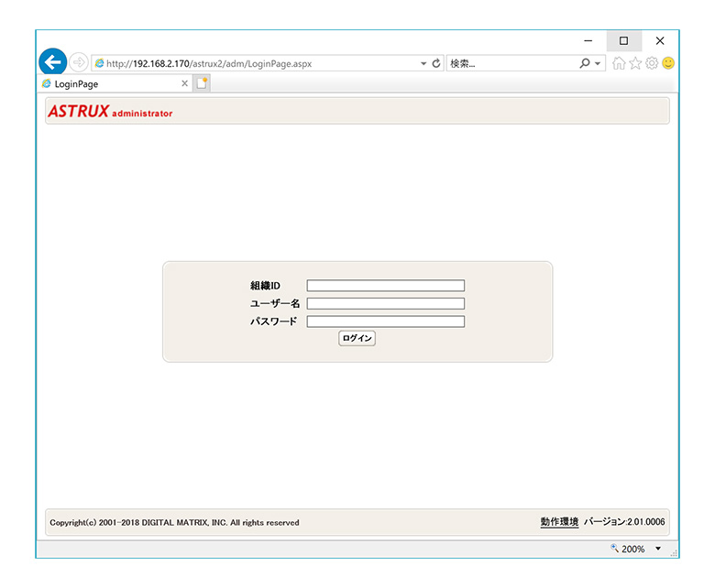
Task: Click the ユーザー名 input field
Action: click(386, 303)
